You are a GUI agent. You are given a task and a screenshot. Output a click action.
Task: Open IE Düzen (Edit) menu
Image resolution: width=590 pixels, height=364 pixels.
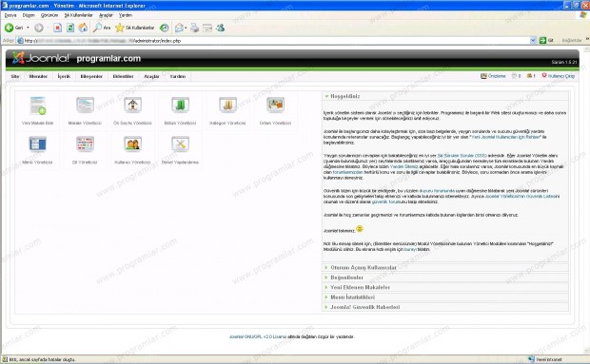(x=29, y=15)
